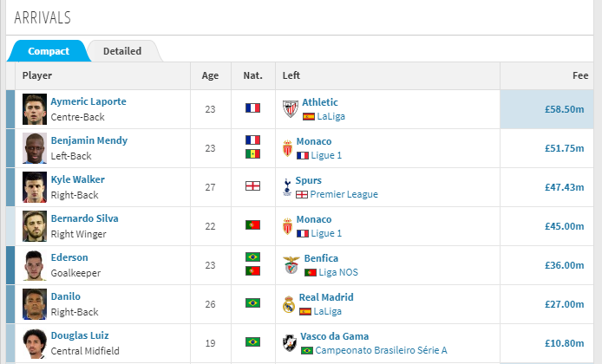Click the Monaco crest beside Benjamin Mendy
Screen dimensions: 602x364
[289, 148]
